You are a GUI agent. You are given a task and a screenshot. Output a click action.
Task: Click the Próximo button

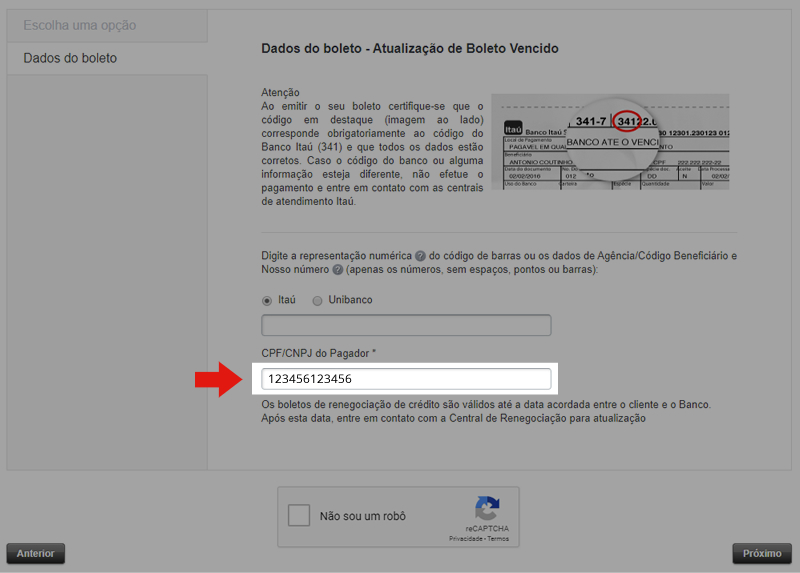[762, 553]
